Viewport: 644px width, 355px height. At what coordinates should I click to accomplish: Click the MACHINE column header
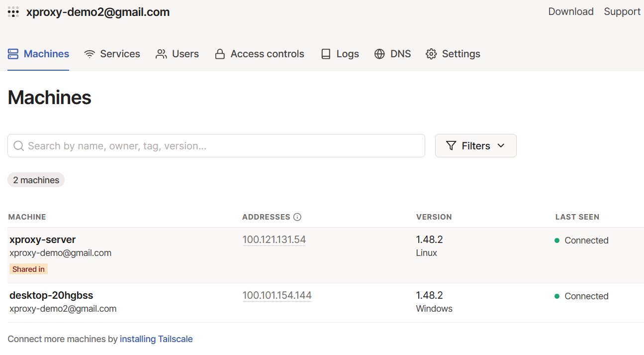[27, 217]
